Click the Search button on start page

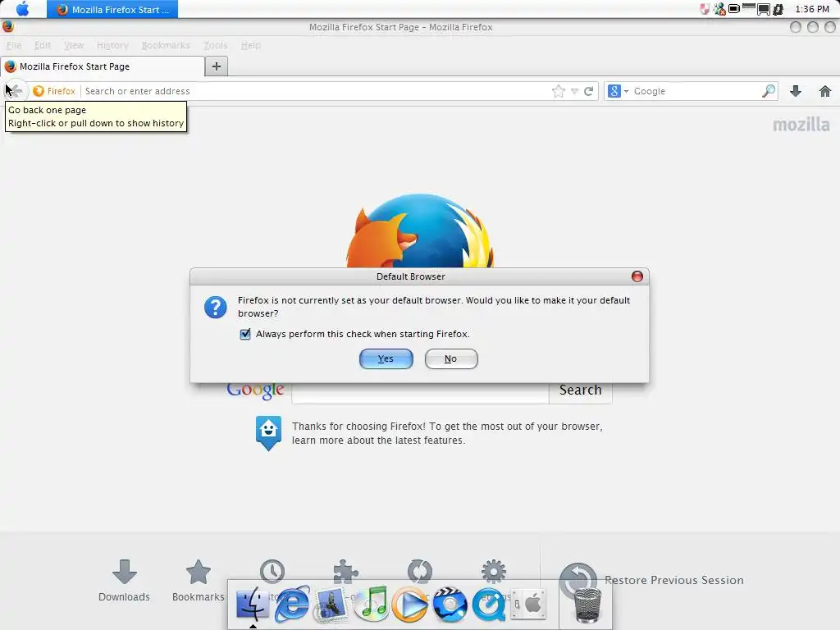point(580,390)
